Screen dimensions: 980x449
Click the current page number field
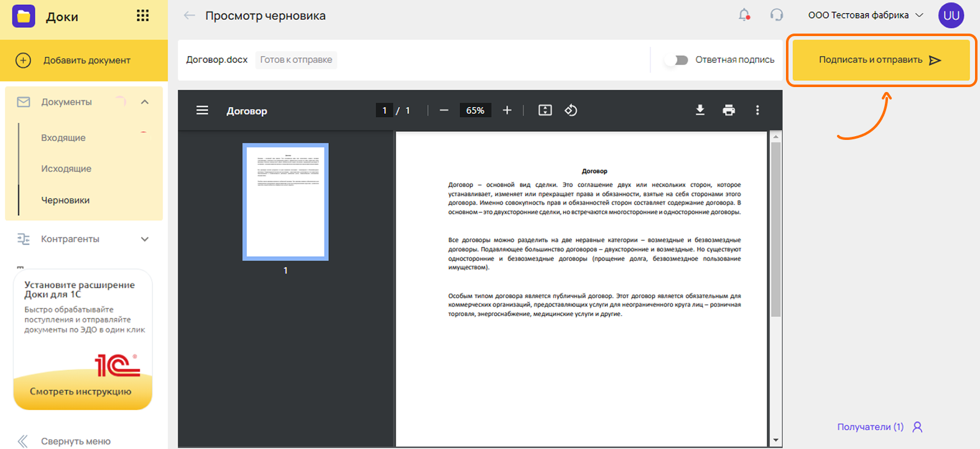coord(384,110)
